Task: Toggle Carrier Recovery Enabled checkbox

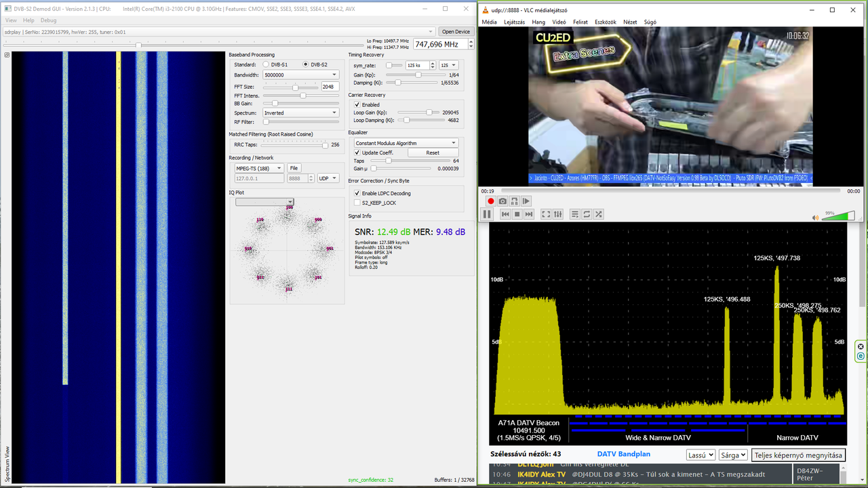Action: [367, 105]
